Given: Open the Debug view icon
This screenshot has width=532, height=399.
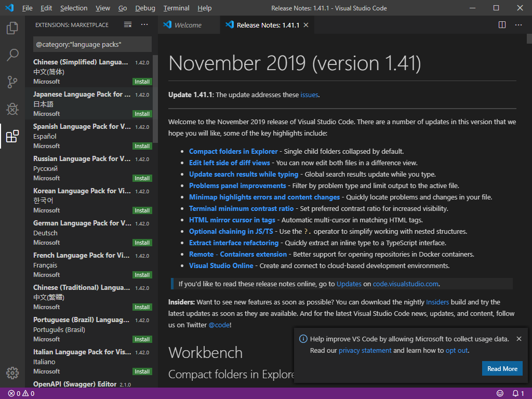Looking at the screenshot, I should click(x=12, y=109).
